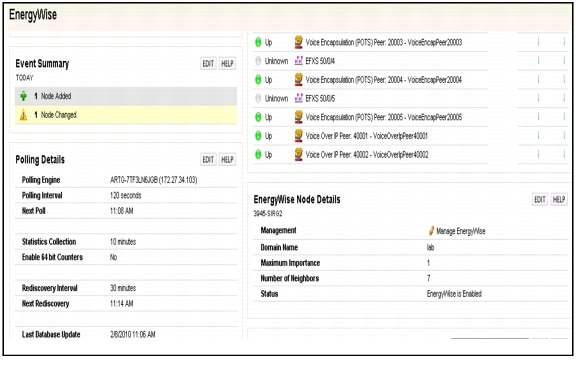
Task: Click the Polling Engine value ART0-7TF3LN6JGB
Action: (154, 180)
